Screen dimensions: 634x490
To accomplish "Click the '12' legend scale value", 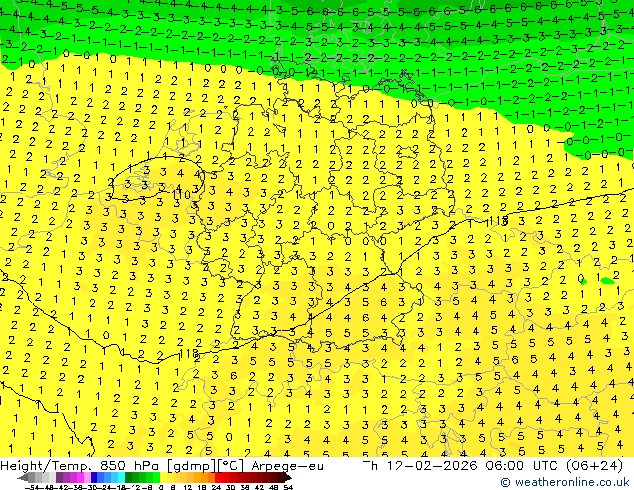I will (x=187, y=487).
